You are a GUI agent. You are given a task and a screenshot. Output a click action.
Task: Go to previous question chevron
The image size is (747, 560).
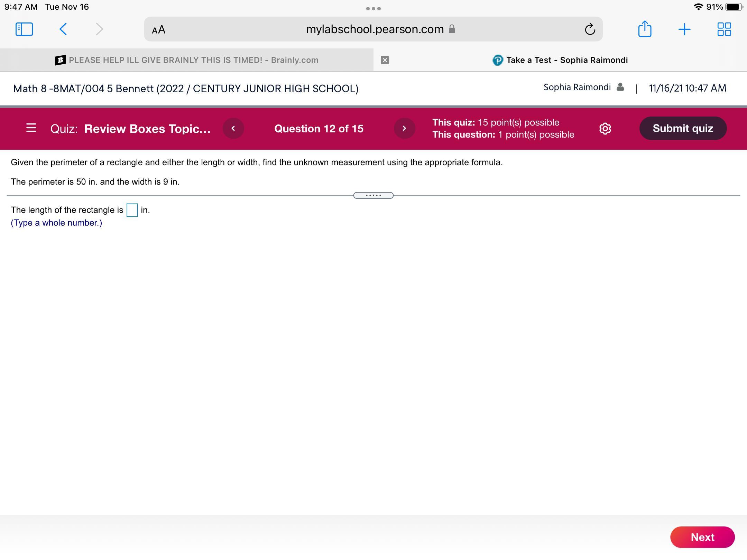(233, 129)
